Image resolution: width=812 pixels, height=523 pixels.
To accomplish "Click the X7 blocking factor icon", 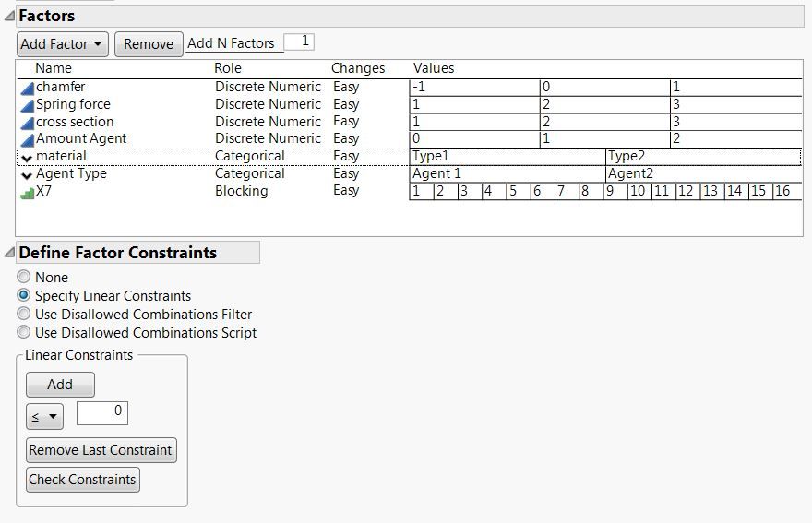I will [27, 192].
